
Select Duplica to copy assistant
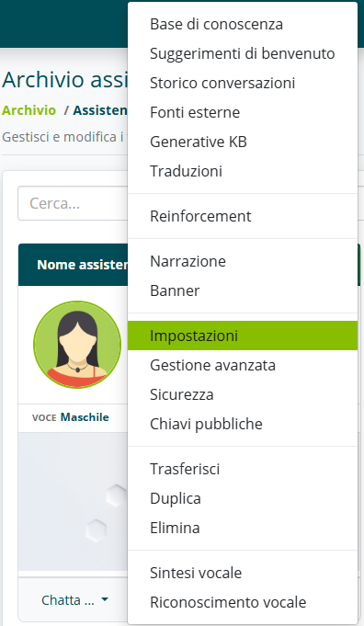pos(243,498)
